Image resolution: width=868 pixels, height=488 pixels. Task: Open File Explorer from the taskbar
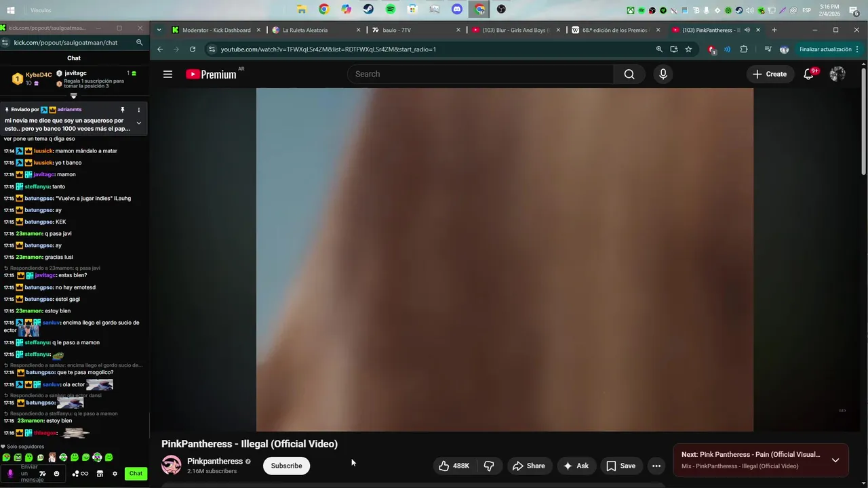coord(302,9)
